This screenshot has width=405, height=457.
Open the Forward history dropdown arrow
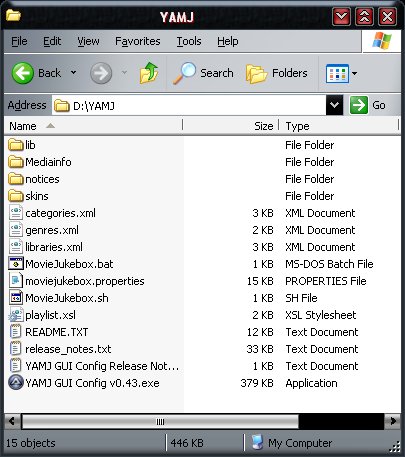point(124,73)
